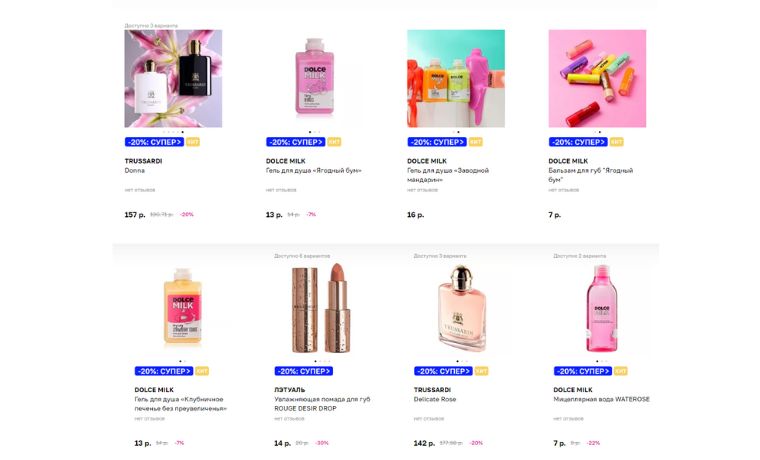Click the ХИТ badge on the «Клубничное печенье» gel
Image resolution: width=760 pixels, height=460 pixels.
(202, 371)
